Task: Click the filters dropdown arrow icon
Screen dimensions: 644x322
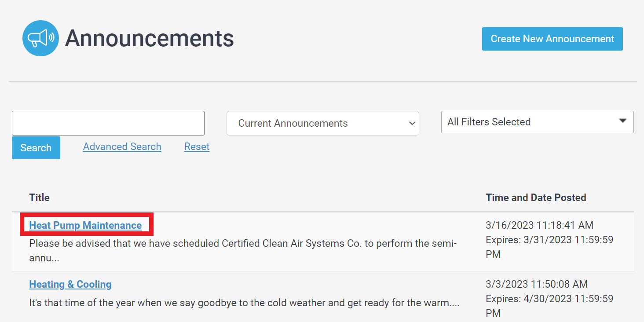Action: pos(622,121)
